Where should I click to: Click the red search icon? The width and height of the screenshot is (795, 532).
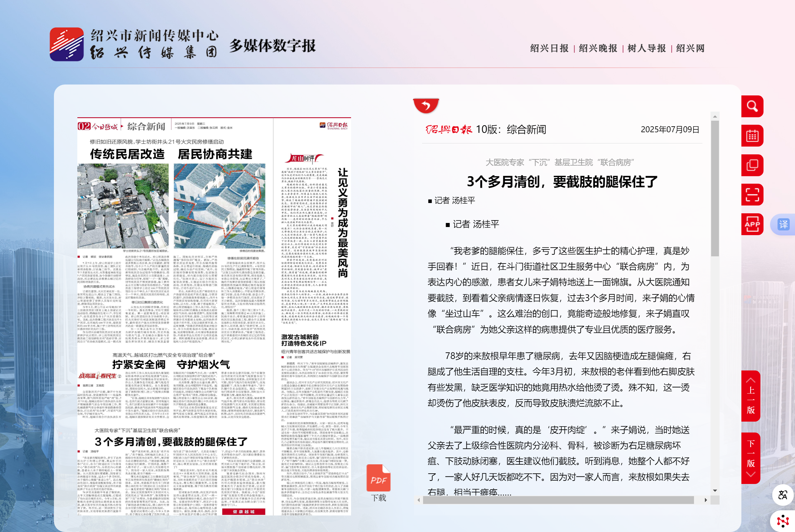[752, 106]
